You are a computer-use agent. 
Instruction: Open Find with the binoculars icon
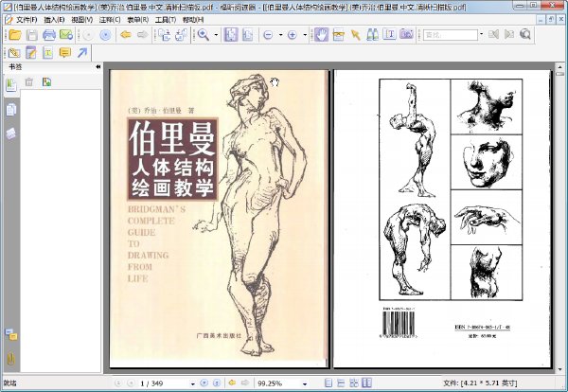coord(372,35)
